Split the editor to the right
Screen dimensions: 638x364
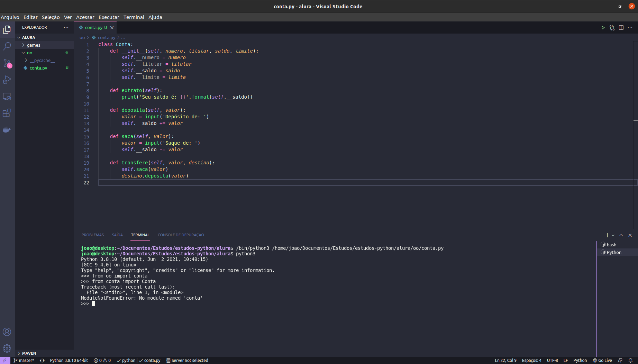coord(621,28)
